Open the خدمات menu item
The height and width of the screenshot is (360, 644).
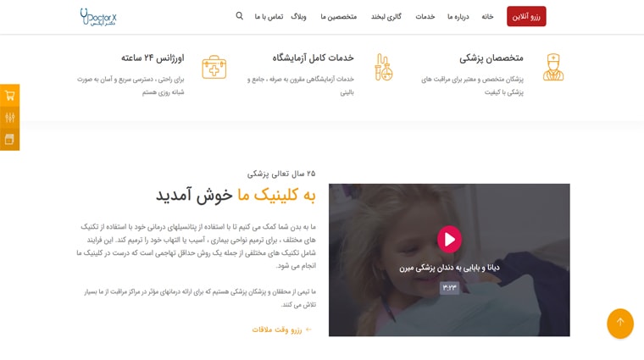tap(425, 16)
